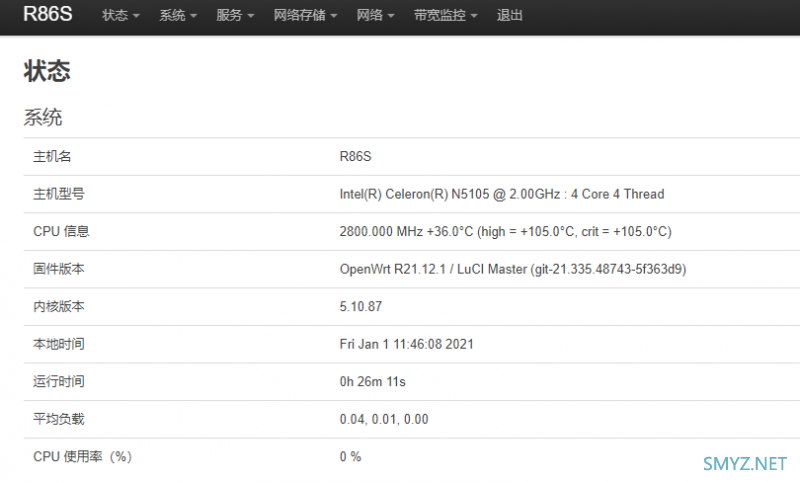The height and width of the screenshot is (483, 800).
Task: Select the CPU 信息 temperature value
Action: [505, 232]
